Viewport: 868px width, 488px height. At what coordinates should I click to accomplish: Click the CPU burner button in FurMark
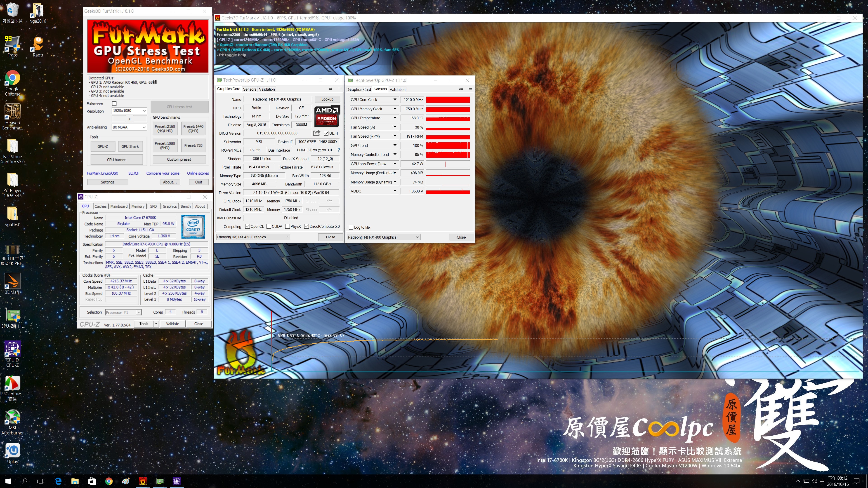tap(116, 160)
